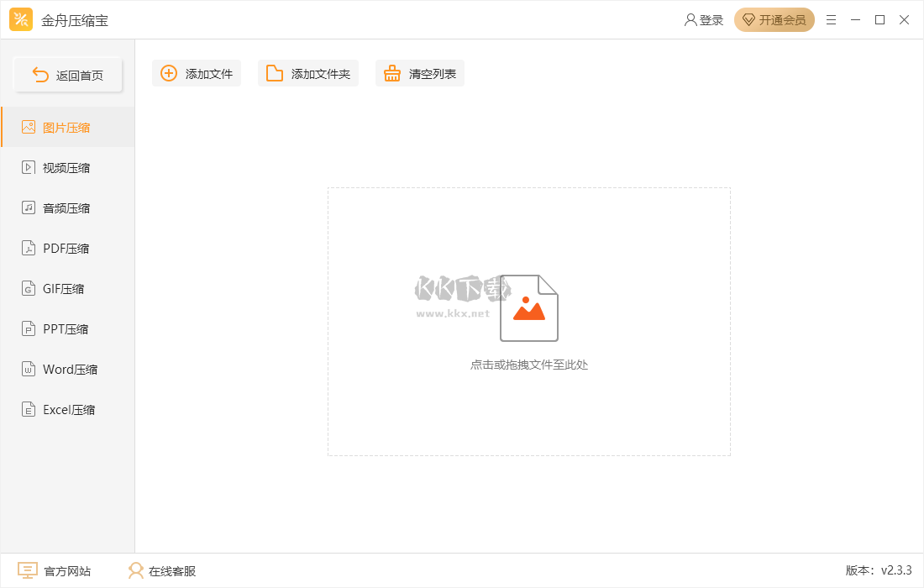Screen dimensions: 924x588
Task: Open the hamburger menu in the title bar
Action: [831, 19]
